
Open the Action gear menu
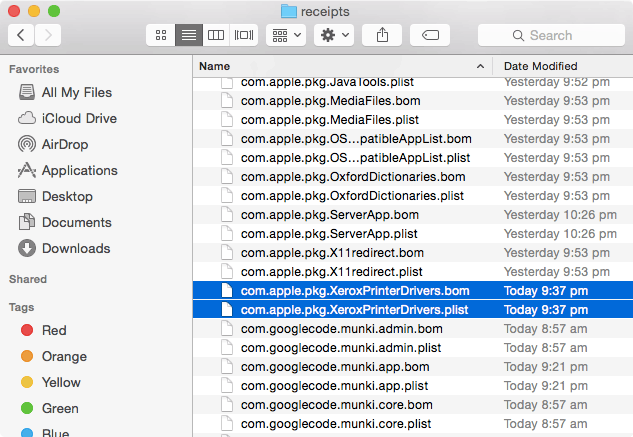333,35
